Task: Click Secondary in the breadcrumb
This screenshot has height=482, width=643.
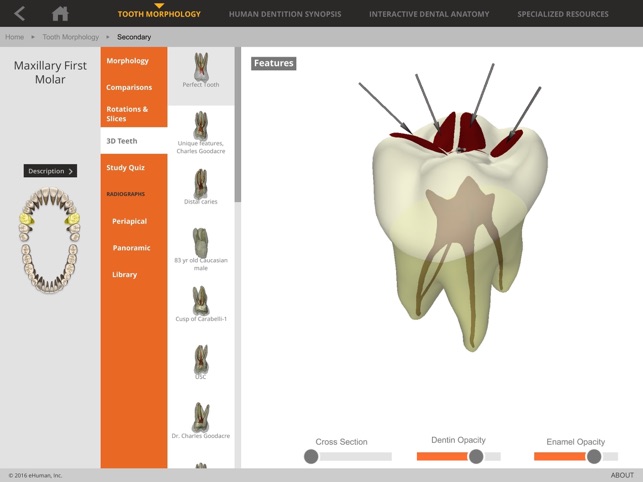Action: [134, 37]
